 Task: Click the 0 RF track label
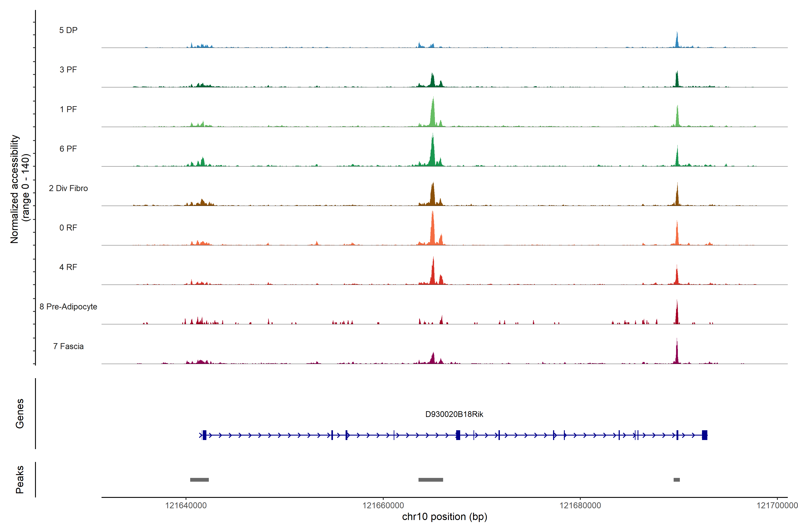pos(68,228)
